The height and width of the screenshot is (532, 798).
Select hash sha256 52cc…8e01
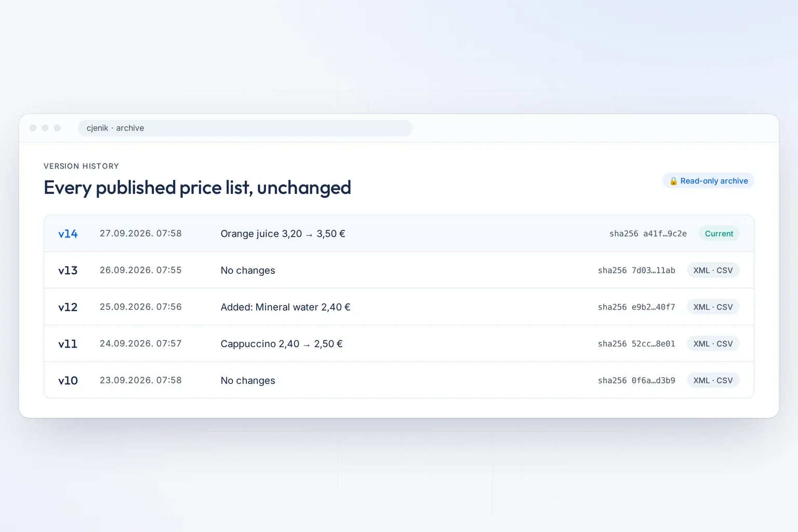(636, 344)
